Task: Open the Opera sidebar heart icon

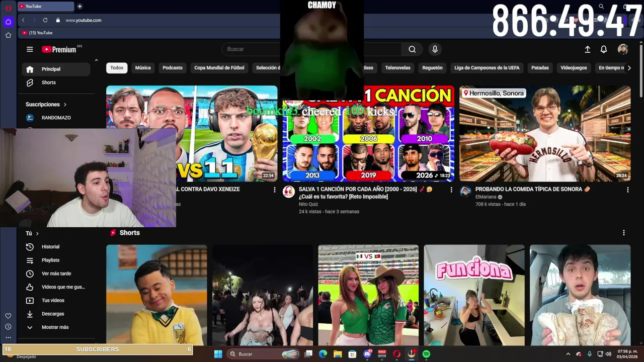Action: click(8, 316)
